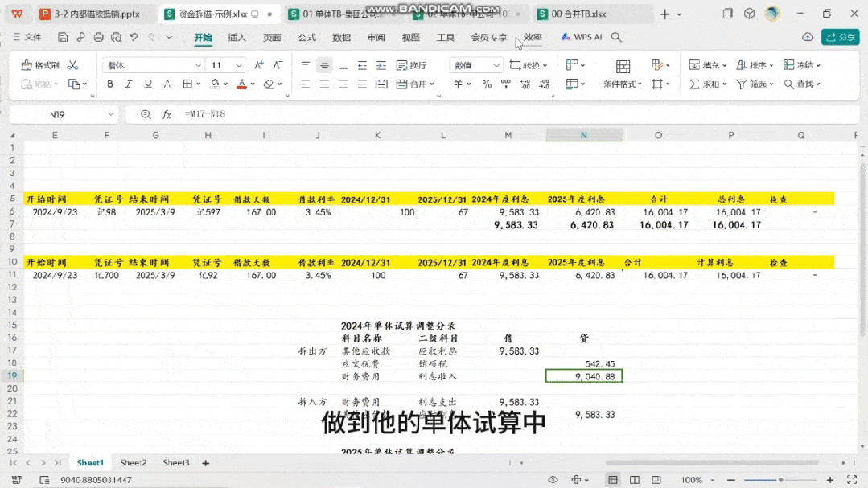This screenshot has width=868, height=488.
Task: Toggle middle vertical alignment
Action: (x=324, y=65)
